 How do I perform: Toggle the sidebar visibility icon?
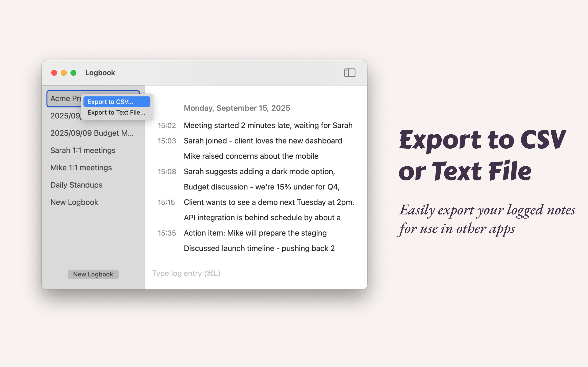(350, 73)
